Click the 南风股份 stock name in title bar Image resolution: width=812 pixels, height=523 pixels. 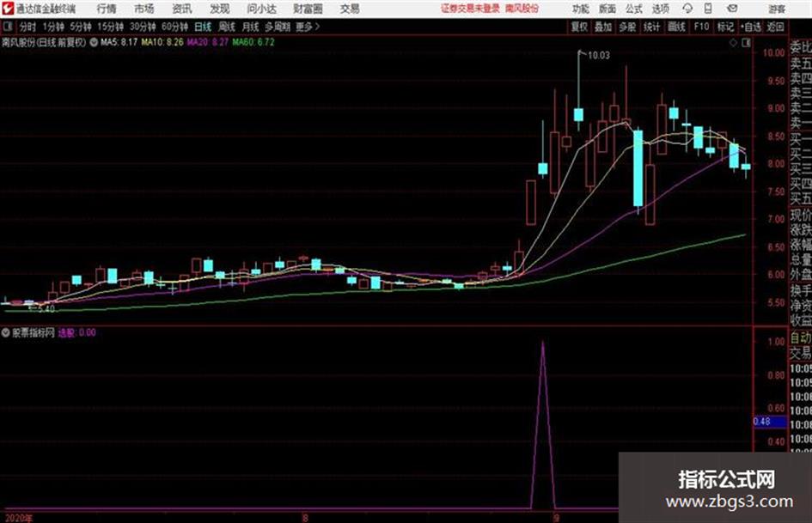522,9
